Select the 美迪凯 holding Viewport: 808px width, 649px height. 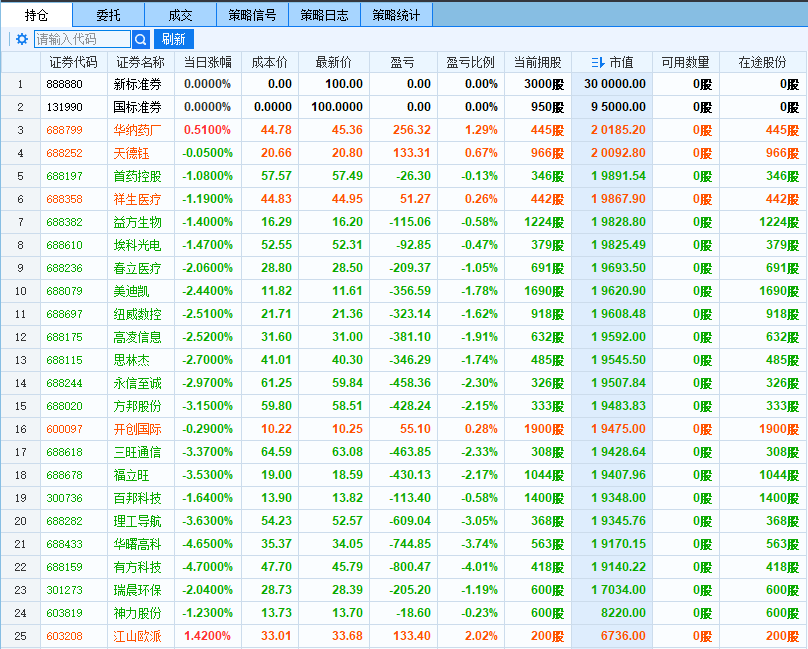tap(131, 291)
